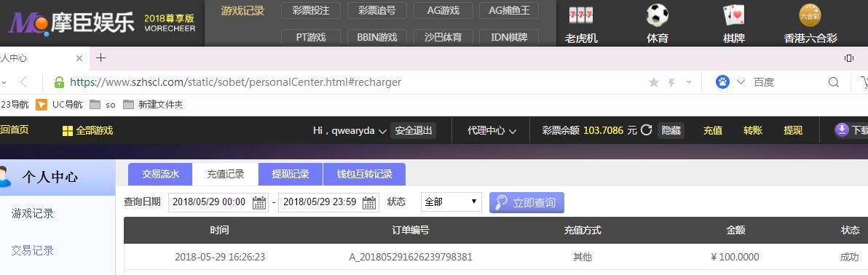Refresh the lottery balance with circular arrow
Screen dimensions: 868x275
(x=646, y=130)
